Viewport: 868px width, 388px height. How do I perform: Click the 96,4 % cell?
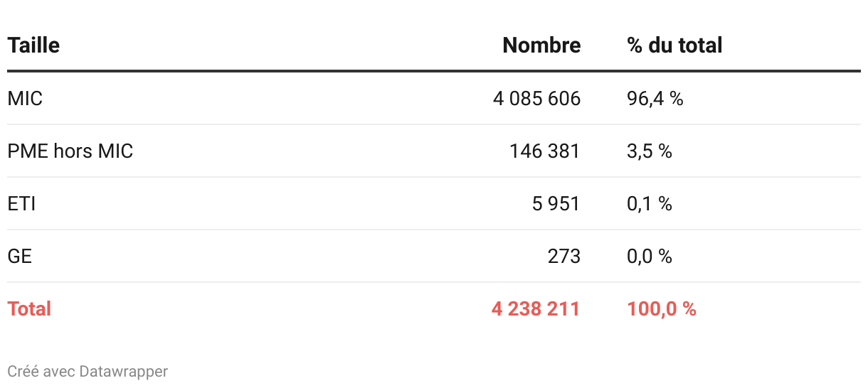[x=655, y=99]
